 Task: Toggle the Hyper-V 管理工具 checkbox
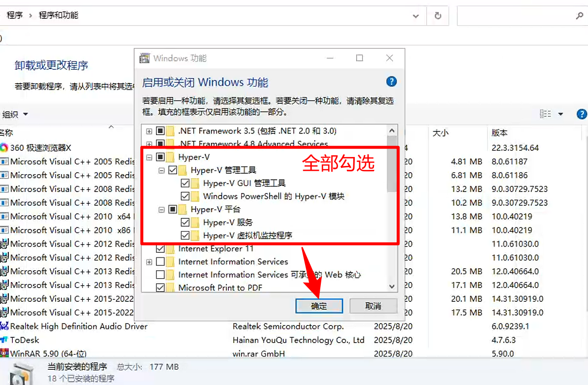[x=173, y=170]
